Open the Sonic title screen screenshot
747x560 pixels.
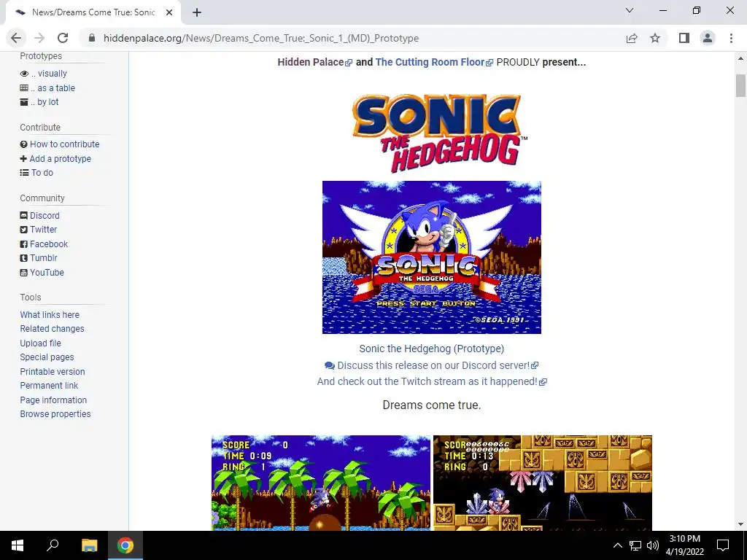click(x=432, y=257)
